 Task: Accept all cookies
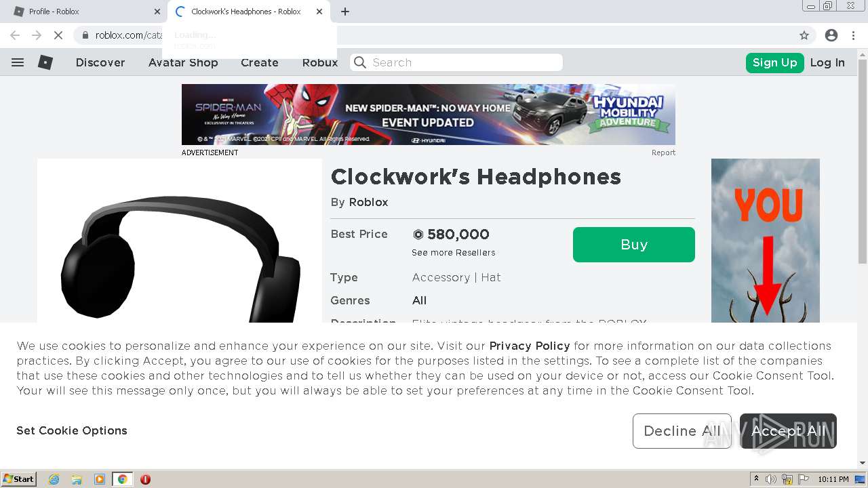click(788, 431)
